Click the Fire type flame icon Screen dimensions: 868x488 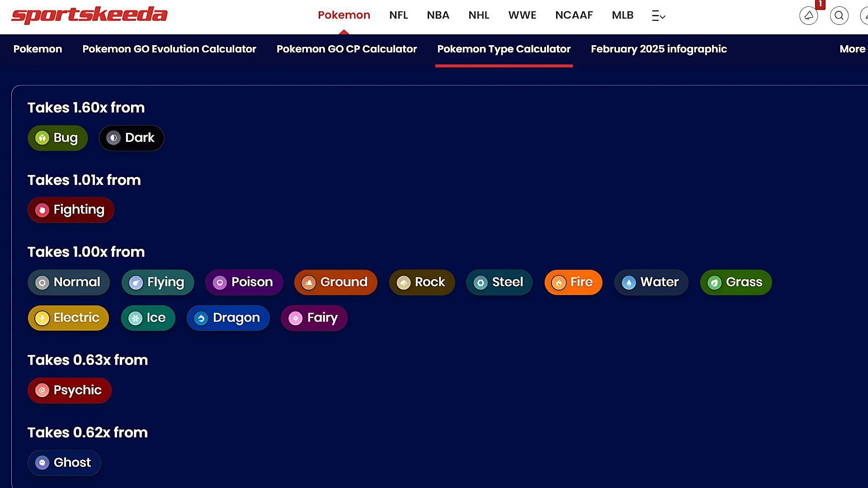(x=559, y=283)
